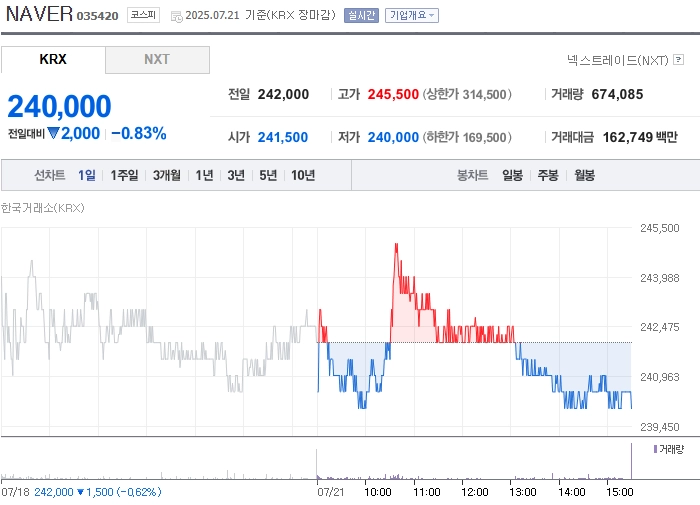
Task: Click the 한국거래소(KRX) chart caption
Action: [x=42, y=208]
